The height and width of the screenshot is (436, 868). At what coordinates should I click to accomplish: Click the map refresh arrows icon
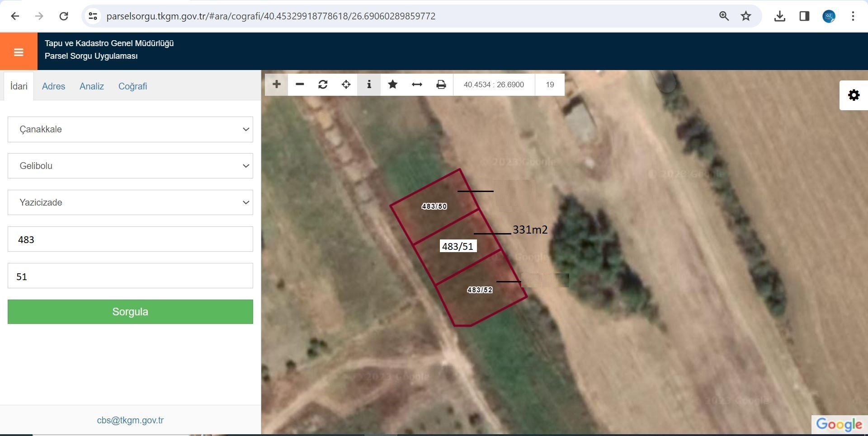click(x=323, y=84)
